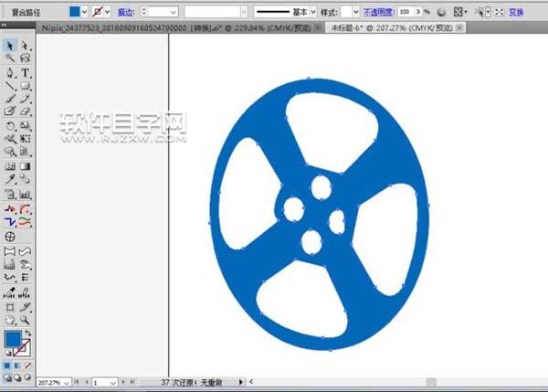The height and width of the screenshot is (392, 548).
Task: Select the Hand tool
Action: pos(9,320)
